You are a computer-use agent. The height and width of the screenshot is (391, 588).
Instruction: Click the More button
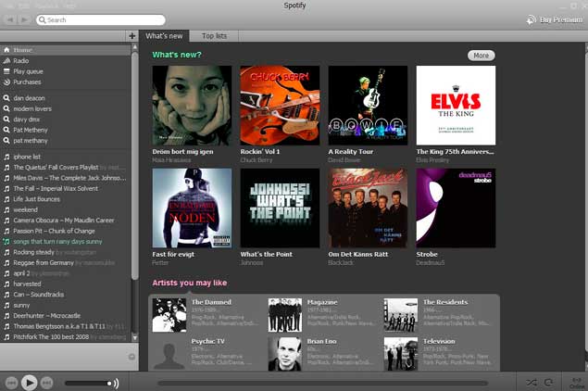[x=481, y=56]
